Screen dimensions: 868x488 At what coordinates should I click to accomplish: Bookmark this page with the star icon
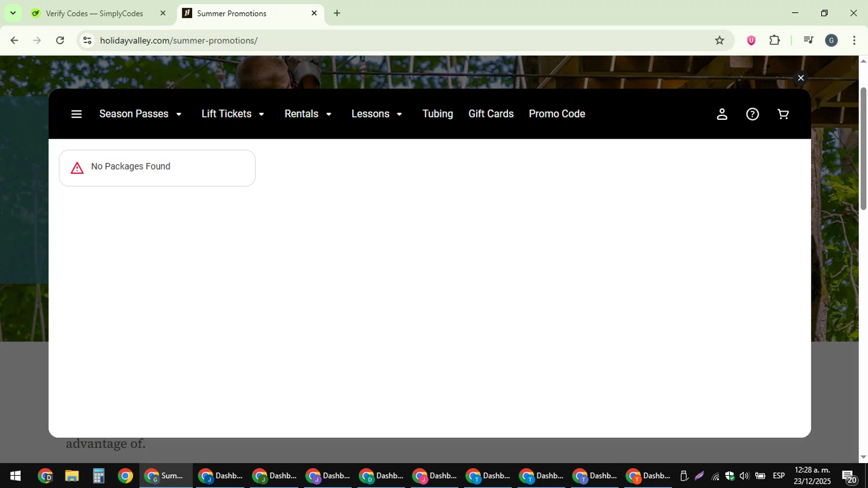tap(719, 41)
